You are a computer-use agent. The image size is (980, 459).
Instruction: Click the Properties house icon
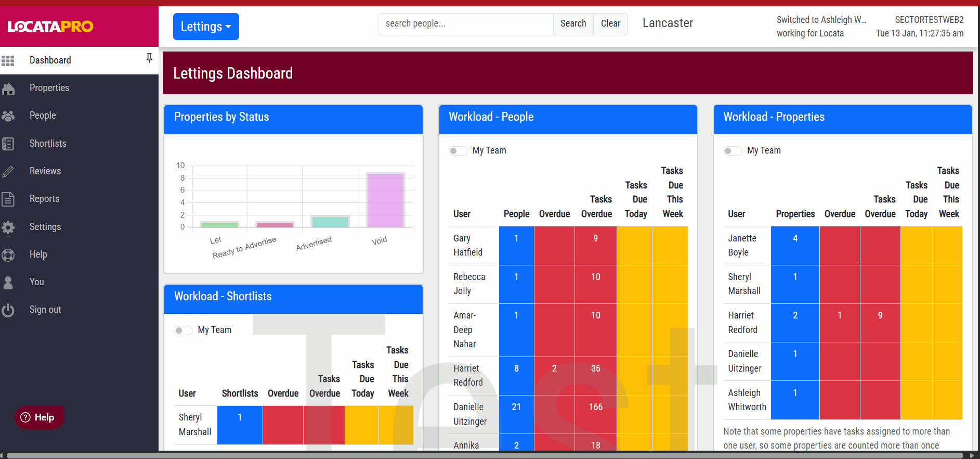(x=8, y=88)
